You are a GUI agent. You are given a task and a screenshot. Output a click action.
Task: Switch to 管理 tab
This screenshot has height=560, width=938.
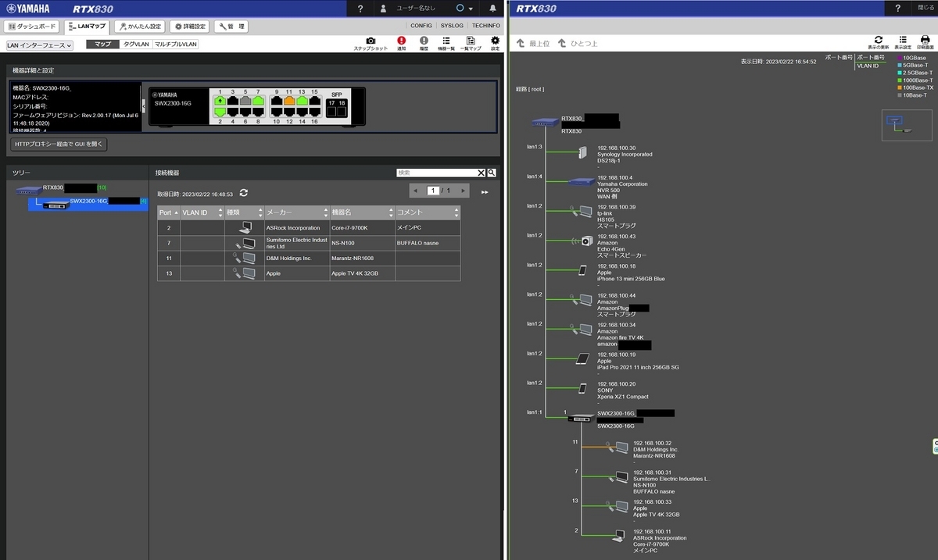coord(231,27)
